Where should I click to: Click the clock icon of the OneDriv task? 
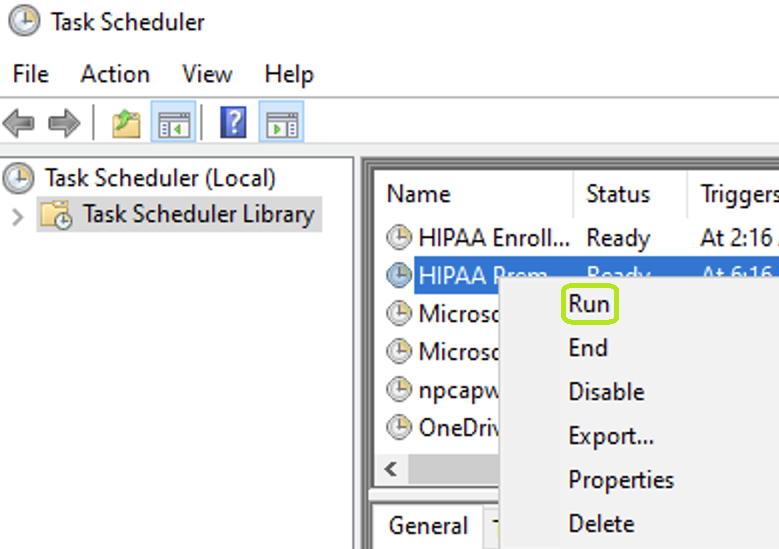click(x=399, y=427)
